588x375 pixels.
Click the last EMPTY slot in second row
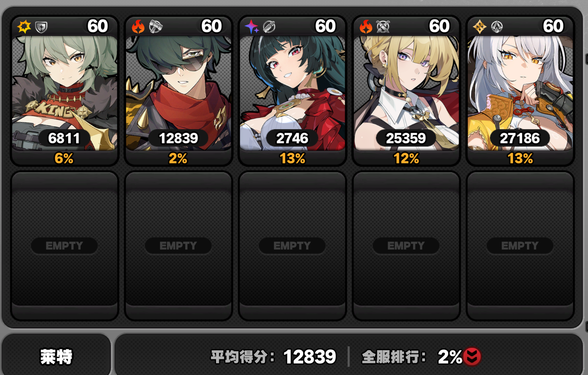tap(520, 246)
